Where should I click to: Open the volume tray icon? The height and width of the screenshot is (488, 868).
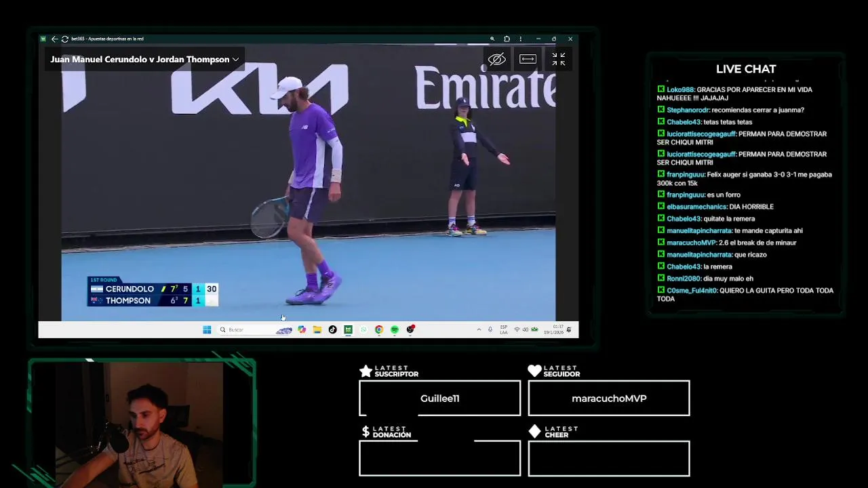click(526, 330)
